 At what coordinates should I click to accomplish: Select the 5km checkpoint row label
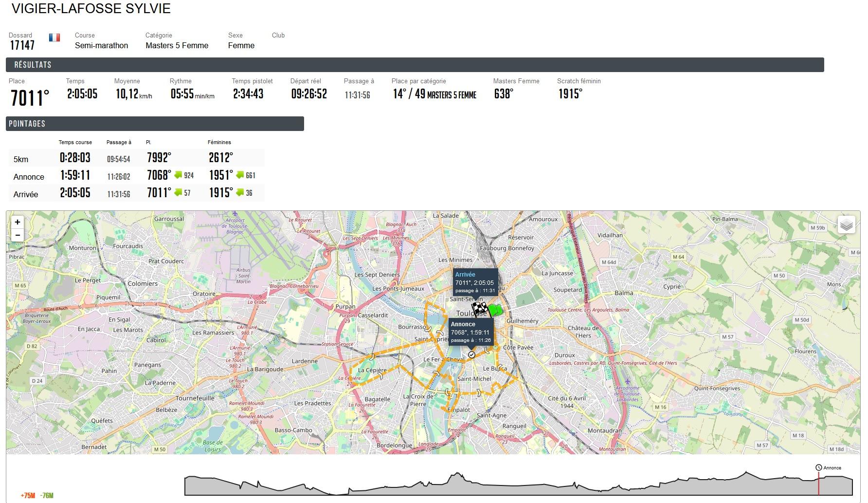tap(21, 159)
